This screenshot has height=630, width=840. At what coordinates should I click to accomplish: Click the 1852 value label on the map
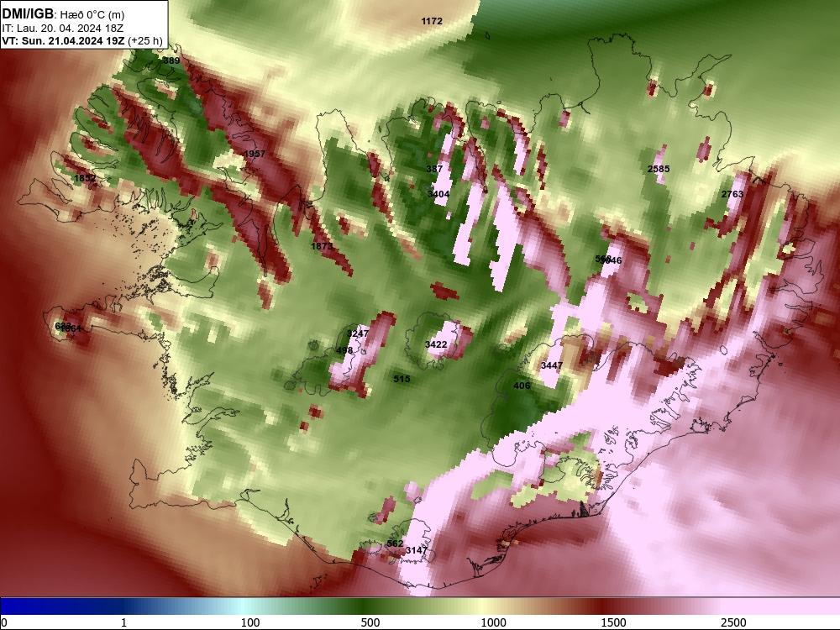[85, 178]
